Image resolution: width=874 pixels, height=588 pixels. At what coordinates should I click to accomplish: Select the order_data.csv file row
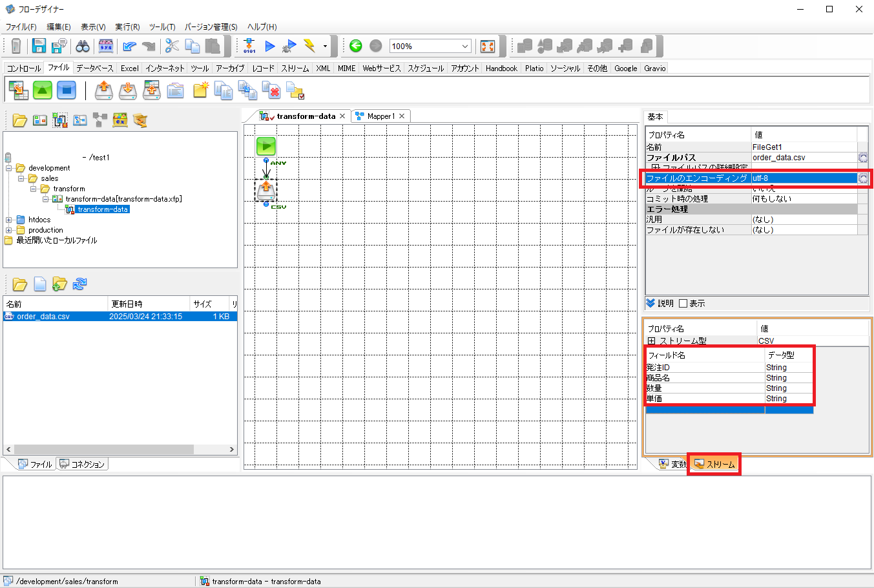point(120,317)
